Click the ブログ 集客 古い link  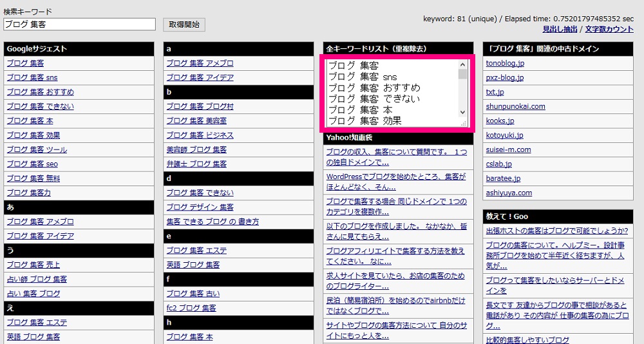193,294
